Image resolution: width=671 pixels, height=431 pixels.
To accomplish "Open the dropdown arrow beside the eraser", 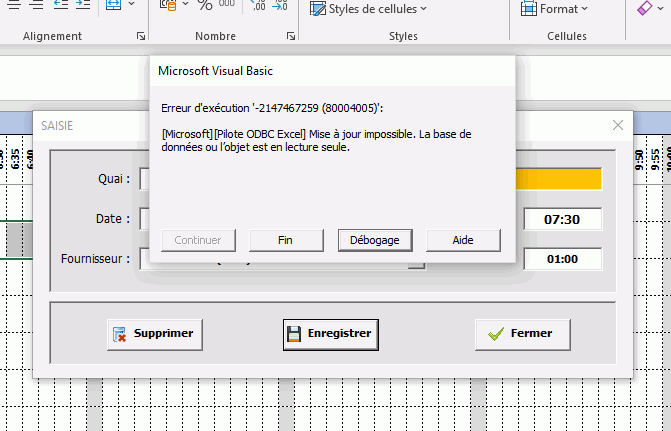I will 661,8.
